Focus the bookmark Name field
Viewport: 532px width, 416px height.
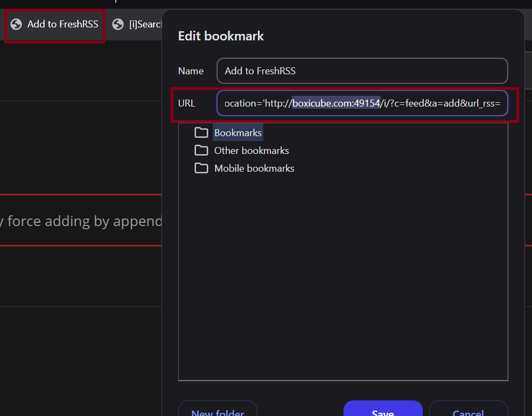(x=362, y=71)
